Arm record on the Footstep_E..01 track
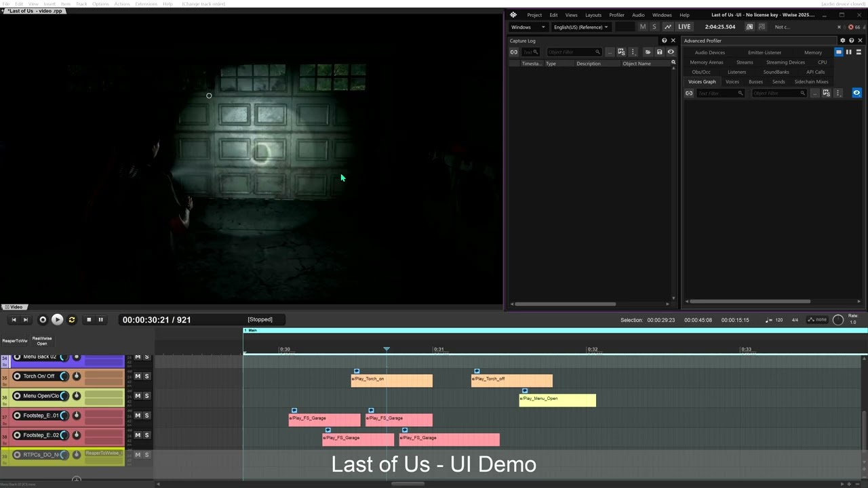Viewport: 868px width, 488px height. pos(17,415)
